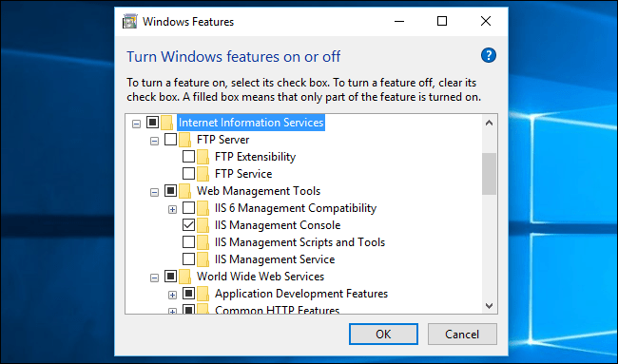Click the blue help question mark icon

tap(489, 55)
